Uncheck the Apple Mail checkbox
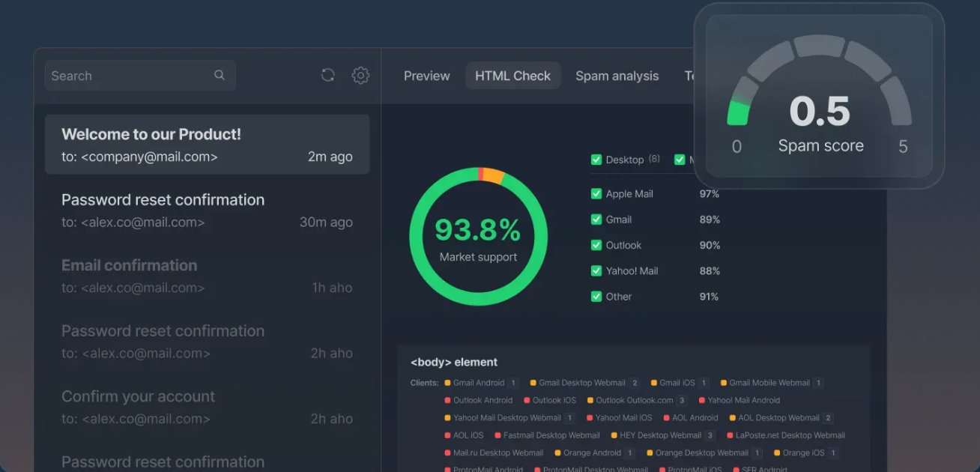980x472 pixels. pos(596,194)
